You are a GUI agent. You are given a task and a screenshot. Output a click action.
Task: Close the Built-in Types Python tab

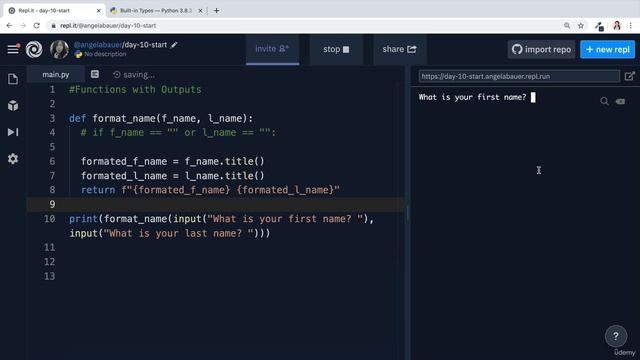coord(200,11)
